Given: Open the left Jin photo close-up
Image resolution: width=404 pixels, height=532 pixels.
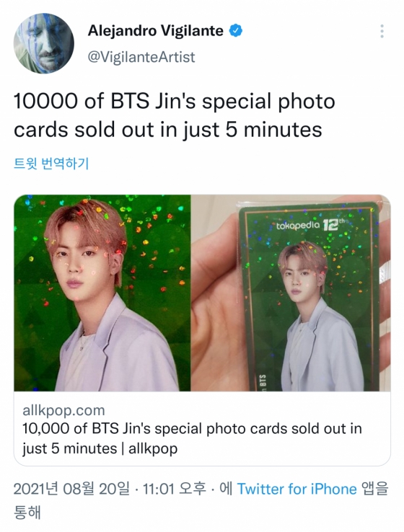Looking at the screenshot, I should click(102, 293).
